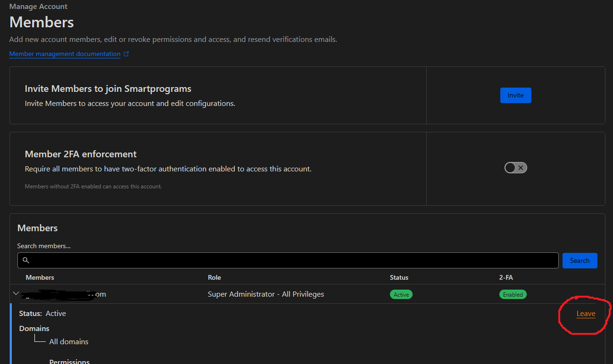The width and height of the screenshot is (613, 364).
Task: Toggle Member 2FA enforcement switch
Action: pyautogui.click(x=515, y=168)
